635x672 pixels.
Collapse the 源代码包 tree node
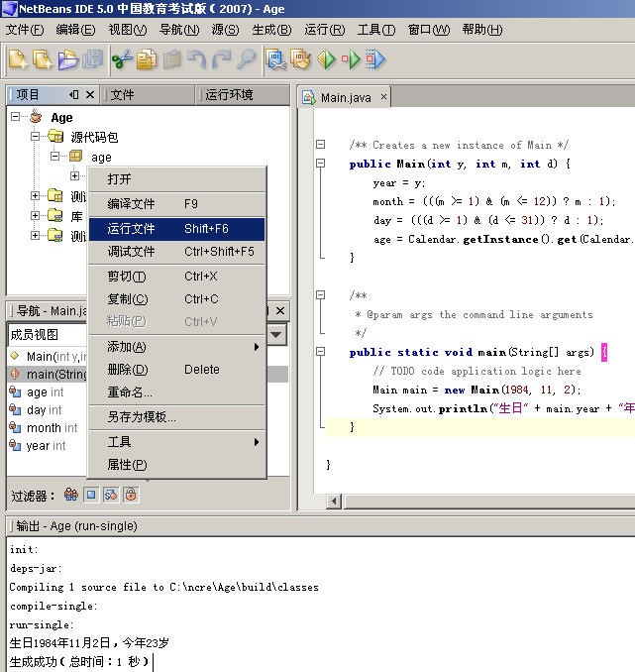[x=36, y=137]
